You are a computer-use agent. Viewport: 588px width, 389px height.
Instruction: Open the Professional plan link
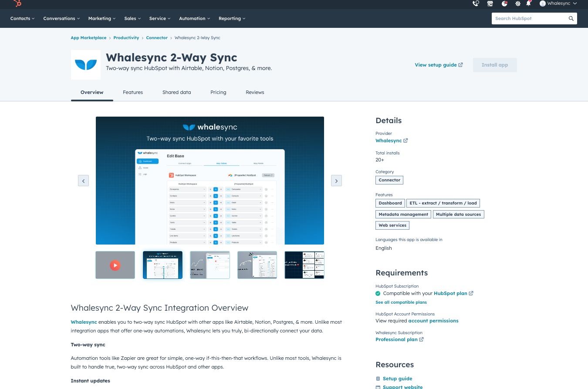pos(399,339)
